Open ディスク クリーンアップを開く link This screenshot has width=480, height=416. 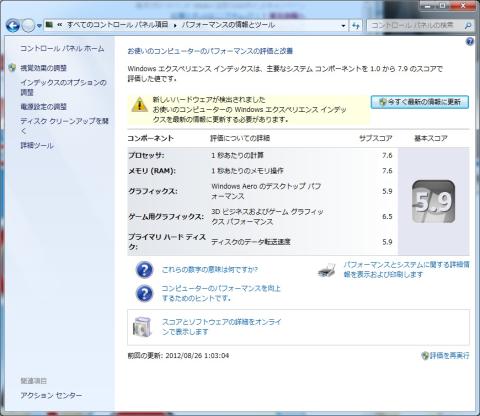tap(64, 126)
